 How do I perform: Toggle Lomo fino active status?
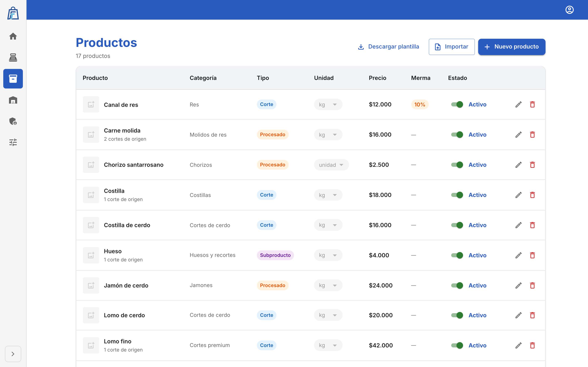457,345
